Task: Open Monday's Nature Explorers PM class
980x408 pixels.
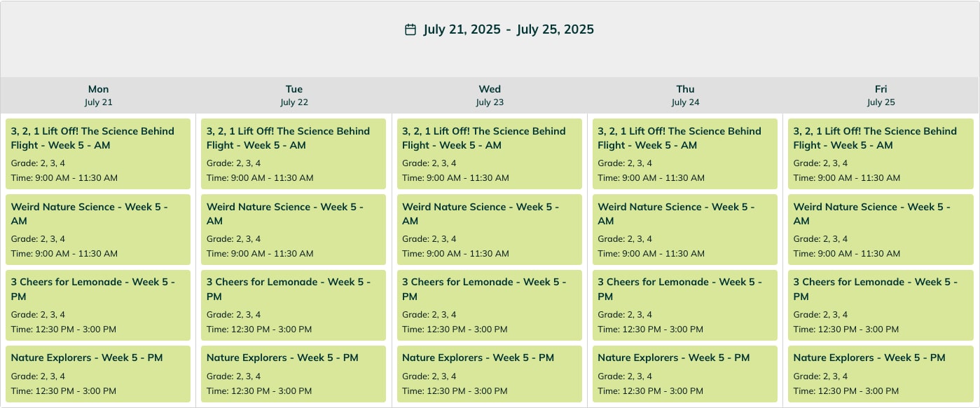Action: tap(98, 374)
